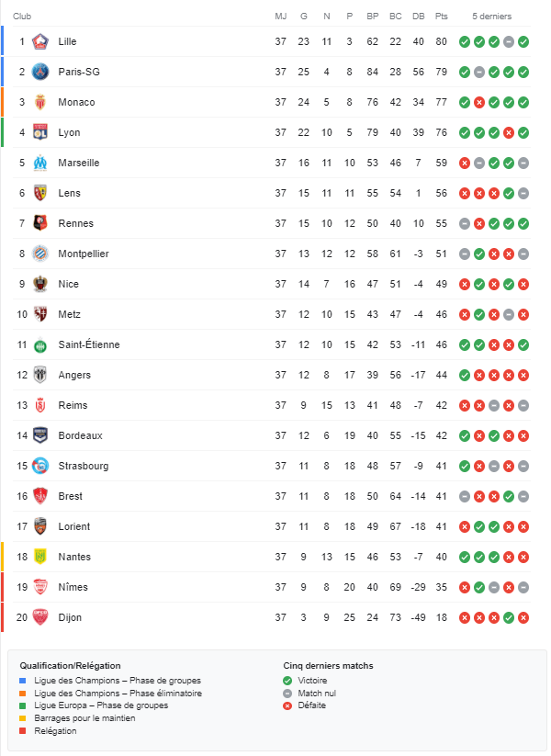
Task: Click the Lille club crest
Action: [40, 41]
